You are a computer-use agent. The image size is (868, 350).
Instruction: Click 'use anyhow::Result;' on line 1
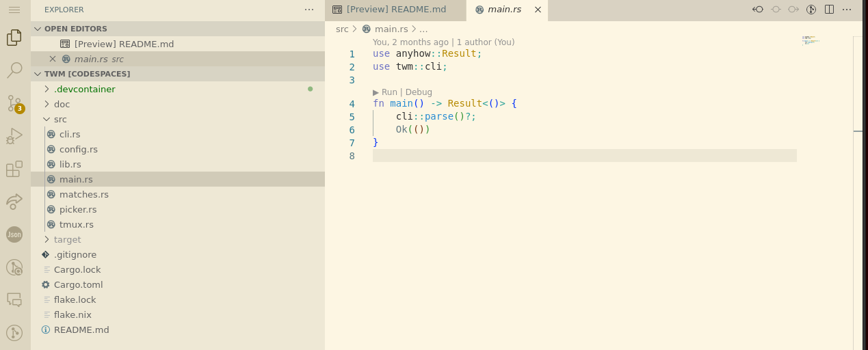(428, 53)
